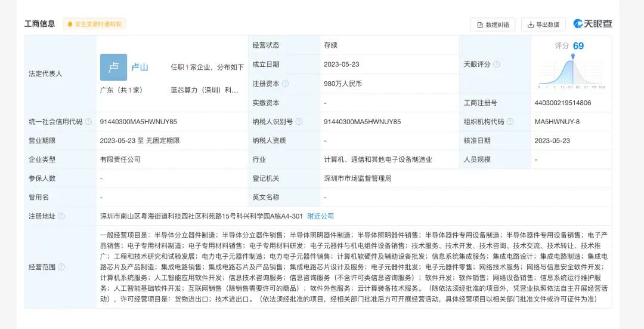Click the 广东（共1家） region text
This screenshot has width=644, height=329.
(x=121, y=90)
